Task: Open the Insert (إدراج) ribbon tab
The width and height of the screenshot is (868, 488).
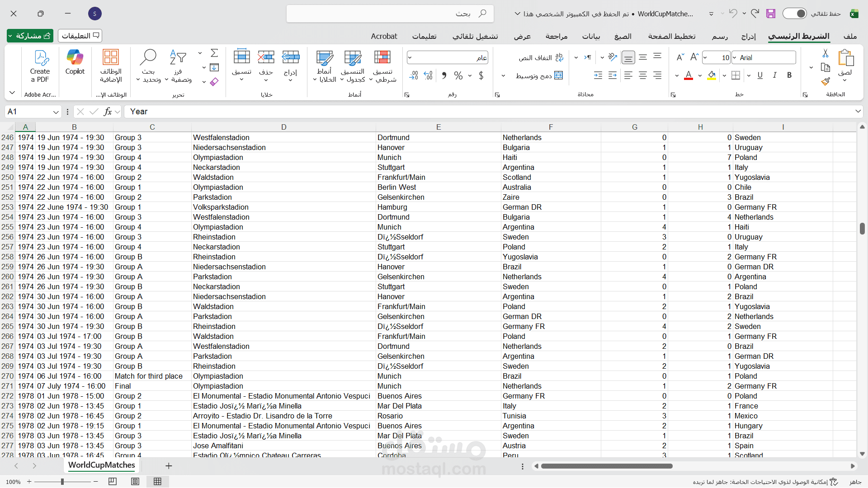Action: tap(748, 36)
